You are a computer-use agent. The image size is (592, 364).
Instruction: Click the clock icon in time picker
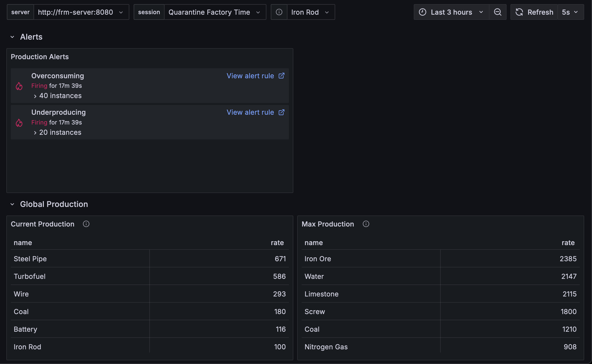tap(423, 12)
